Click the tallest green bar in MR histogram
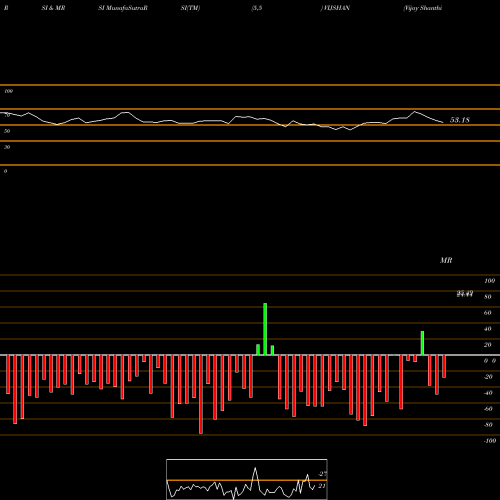Image resolution: width=500 pixels, height=500 pixels. point(265,329)
